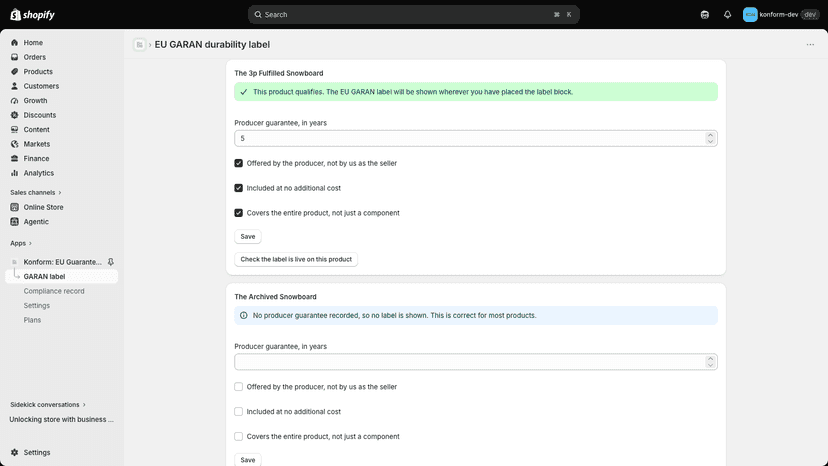The image size is (828, 466).
Task: Click 'Check the label is live on this product'
Action: pyautogui.click(x=296, y=259)
